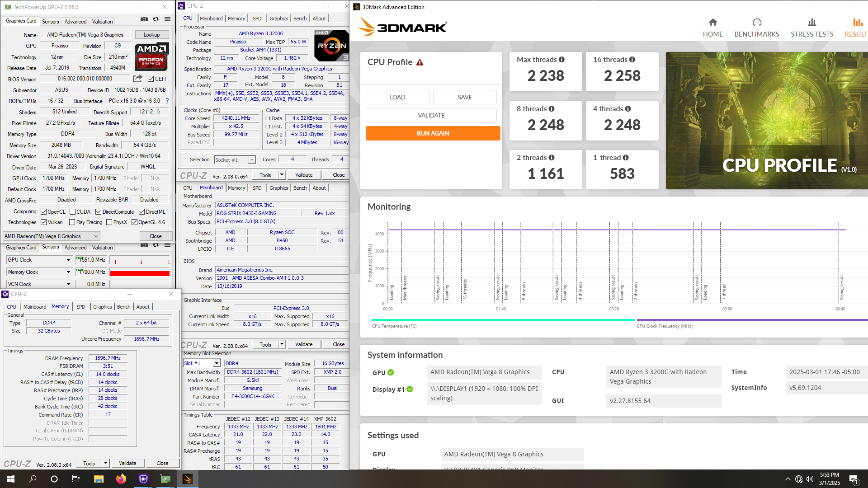Toggle the UEFI checkbox in GPU-Z
The width and height of the screenshot is (868, 488).
(151, 79)
